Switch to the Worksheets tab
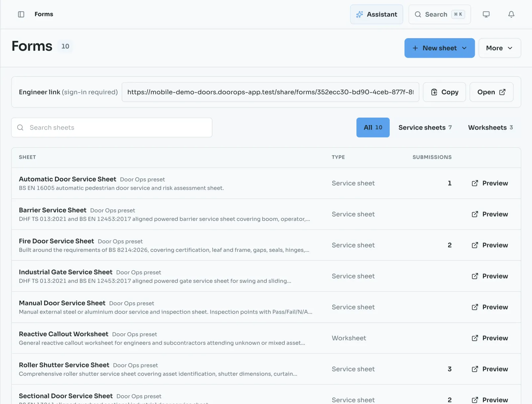Image resolution: width=532 pixels, height=404 pixels. coord(490,128)
